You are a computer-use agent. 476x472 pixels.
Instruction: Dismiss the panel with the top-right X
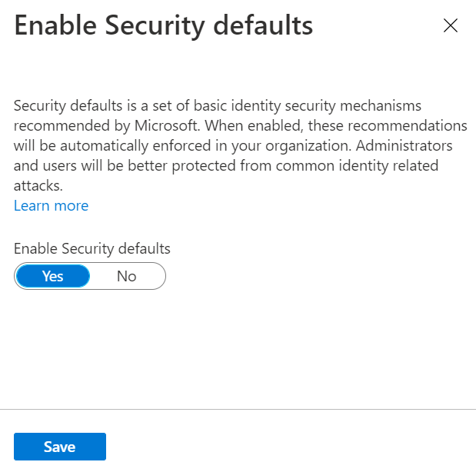tap(451, 25)
